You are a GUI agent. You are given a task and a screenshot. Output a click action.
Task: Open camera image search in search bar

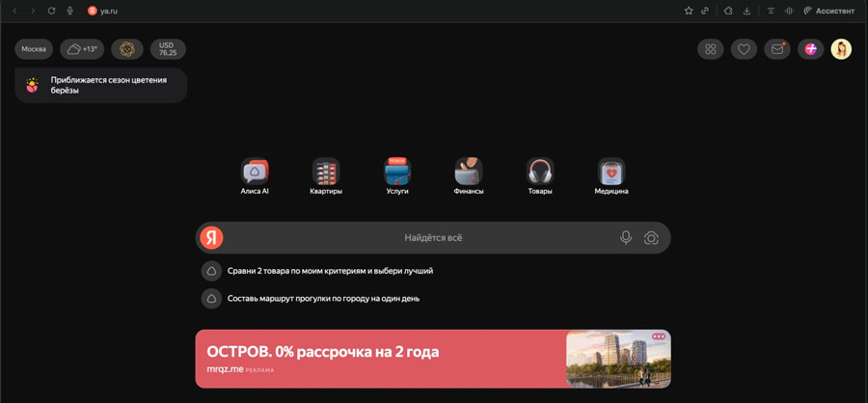coord(651,238)
